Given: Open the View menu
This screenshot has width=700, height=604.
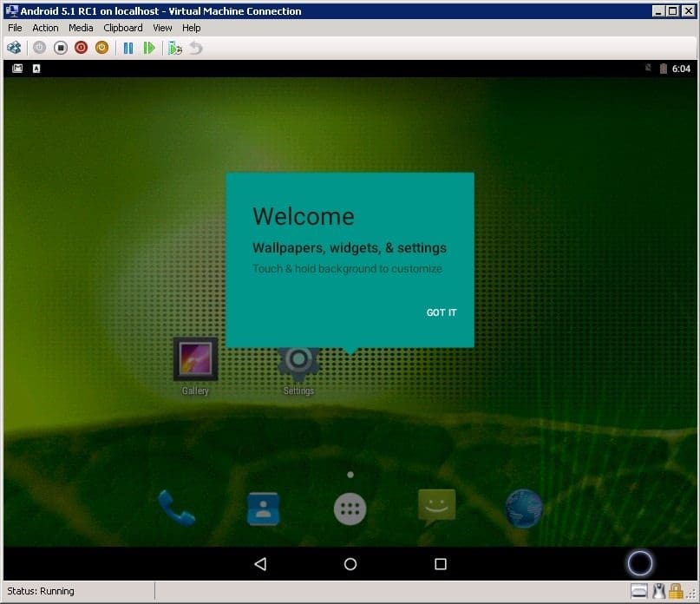Looking at the screenshot, I should coord(162,28).
